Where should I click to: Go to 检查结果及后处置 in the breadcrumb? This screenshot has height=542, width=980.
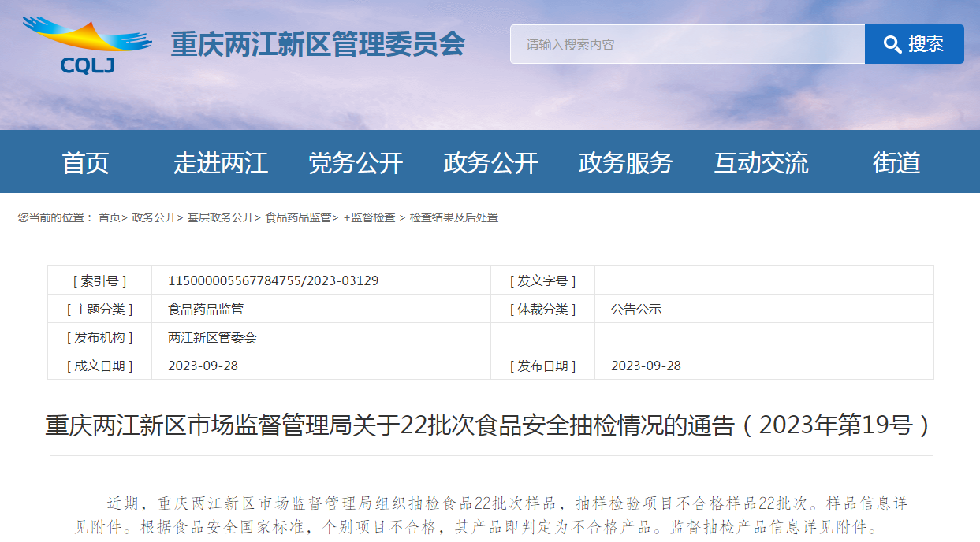tap(454, 217)
